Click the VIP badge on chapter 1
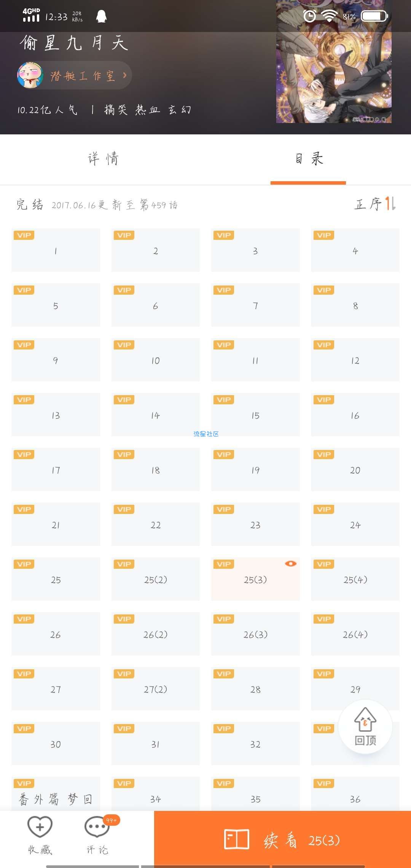Viewport: 411px width, 868px height. [24, 235]
